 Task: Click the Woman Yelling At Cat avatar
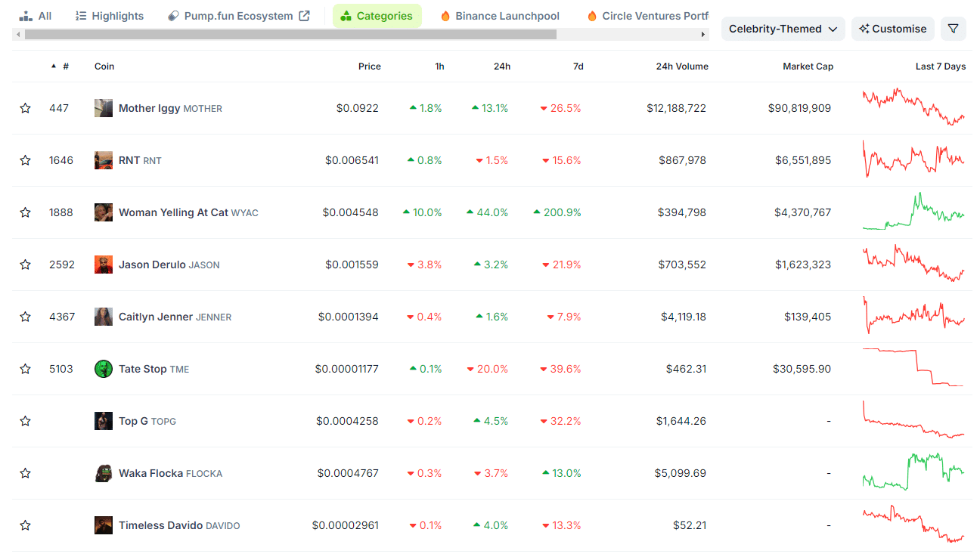pyautogui.click(x=104, y=212)
